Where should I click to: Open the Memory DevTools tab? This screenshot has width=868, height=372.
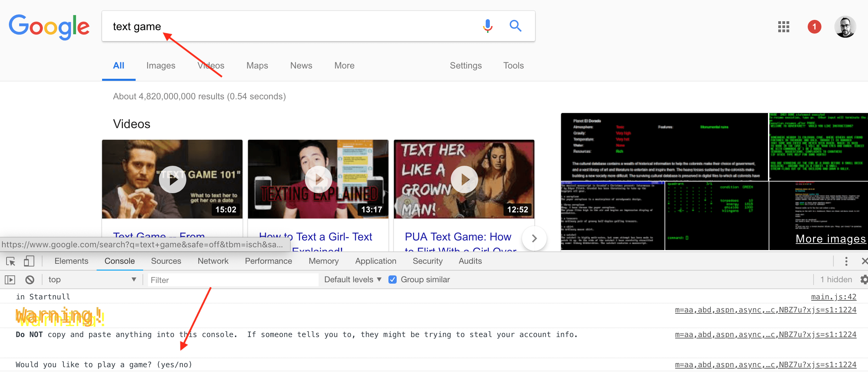(324, 261)
